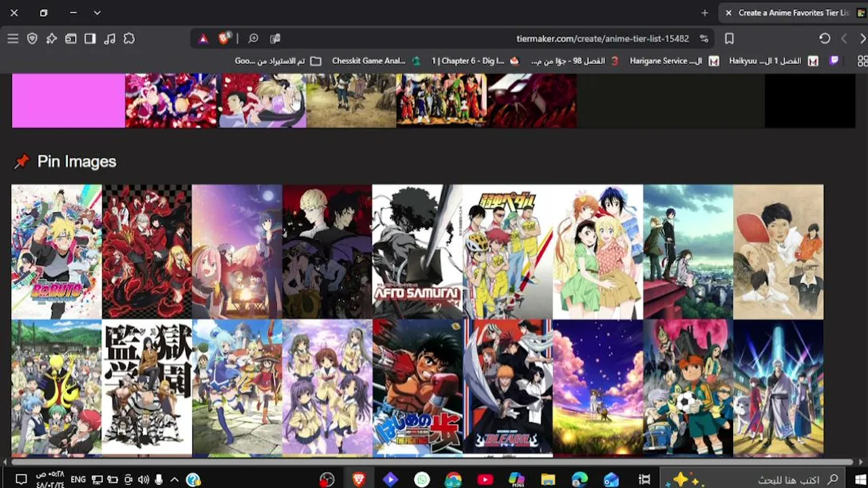This screenshot has width=868, height=488.
Task: Bookmark this page with the bookmark icon
Action: click(x=729, y=39)
